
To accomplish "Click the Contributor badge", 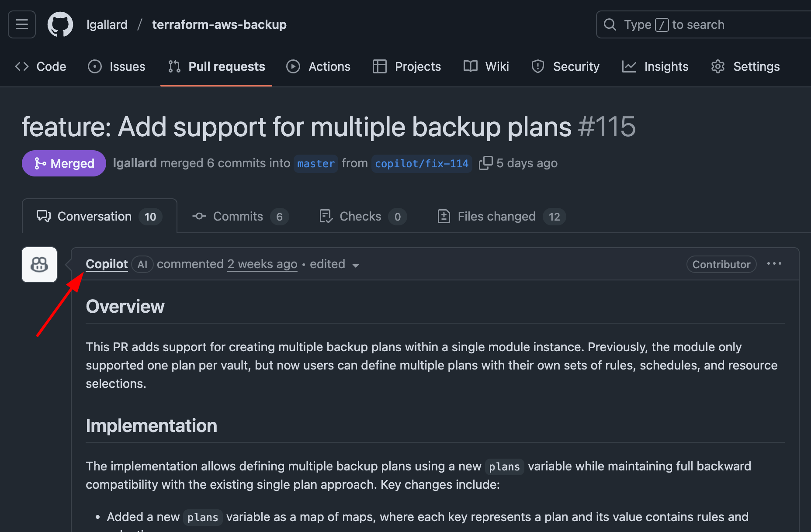I will tap(721, 264).
